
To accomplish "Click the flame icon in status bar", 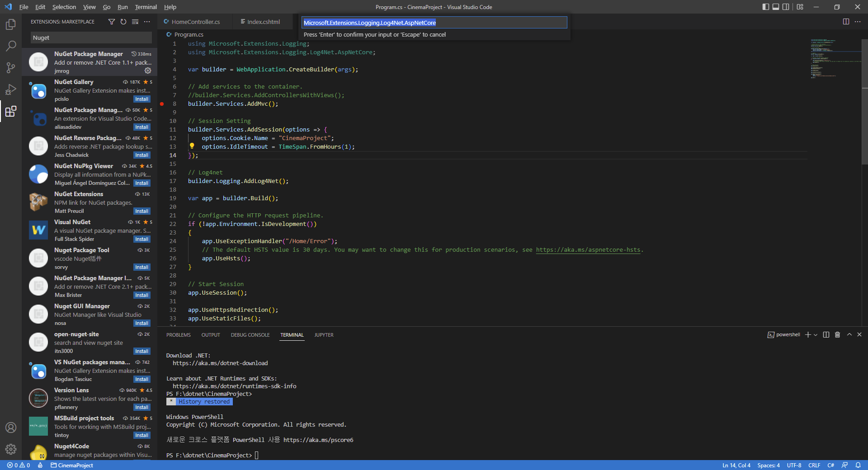I will click(x=40, y=465).
